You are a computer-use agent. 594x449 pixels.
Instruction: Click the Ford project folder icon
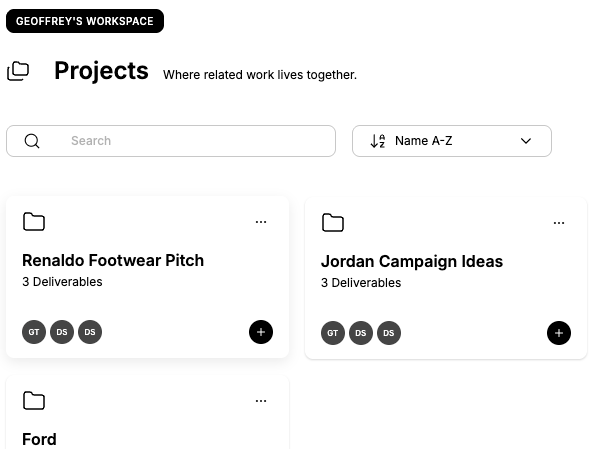coord(34,401)
